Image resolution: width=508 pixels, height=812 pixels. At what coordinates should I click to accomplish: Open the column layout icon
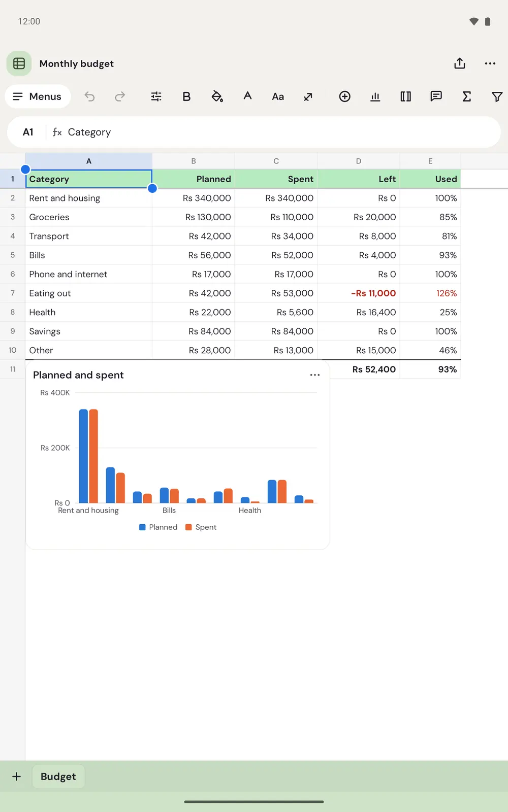coord(406,96)
